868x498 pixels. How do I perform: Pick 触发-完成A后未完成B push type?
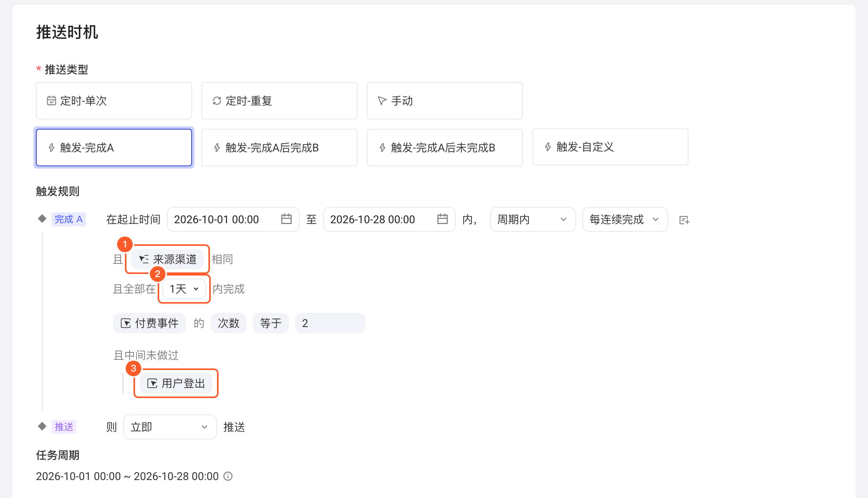(445, 148)
